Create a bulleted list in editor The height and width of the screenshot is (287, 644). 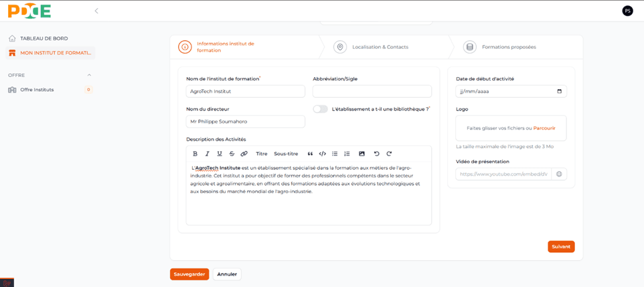[x=335, y=154]
